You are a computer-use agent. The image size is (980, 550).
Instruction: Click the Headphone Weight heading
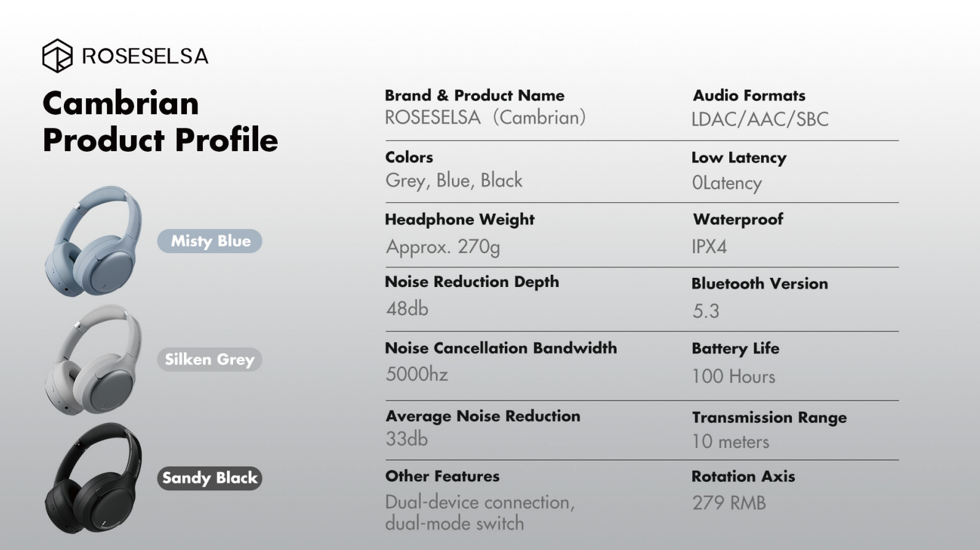click(459, 219)
